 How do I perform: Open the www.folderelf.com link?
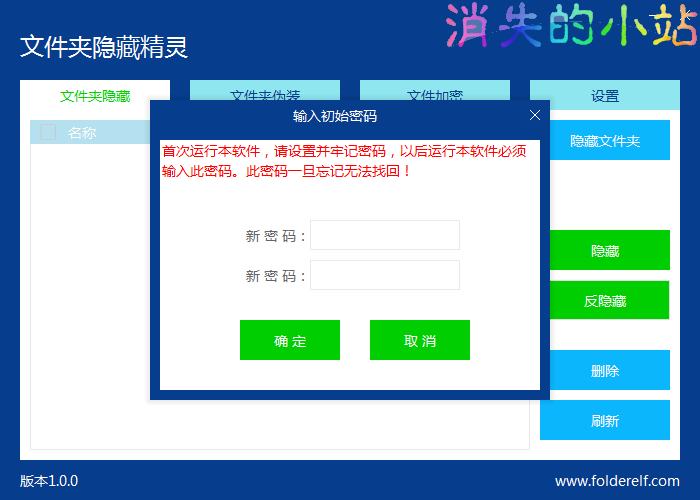(617, 481)
